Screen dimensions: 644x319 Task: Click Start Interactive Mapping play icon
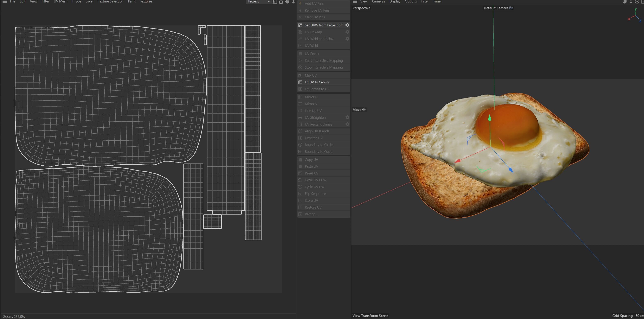[300, 60]
